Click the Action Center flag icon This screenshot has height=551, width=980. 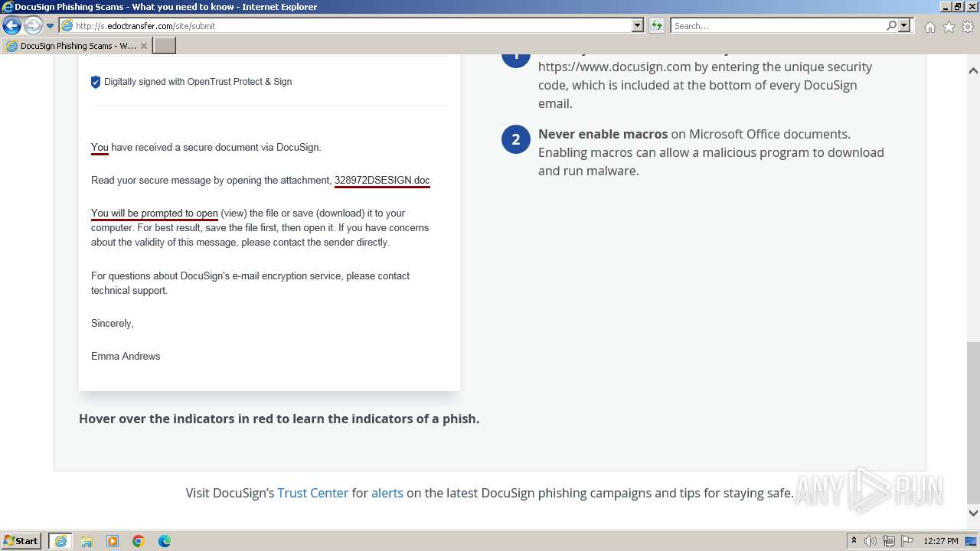(907, 541)
